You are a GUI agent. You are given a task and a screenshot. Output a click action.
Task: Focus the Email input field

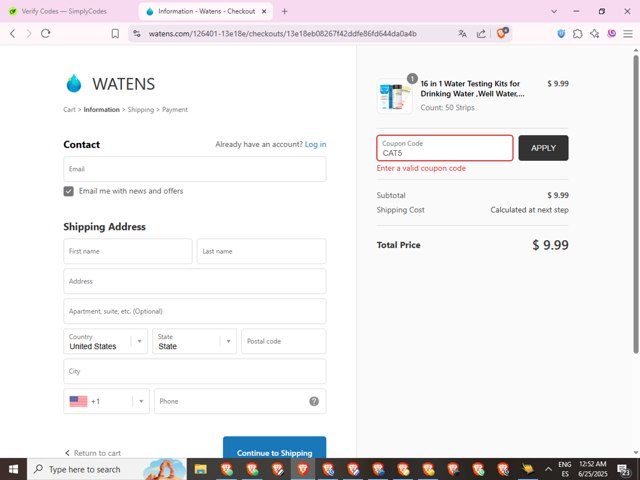click(x=195, y=169)
